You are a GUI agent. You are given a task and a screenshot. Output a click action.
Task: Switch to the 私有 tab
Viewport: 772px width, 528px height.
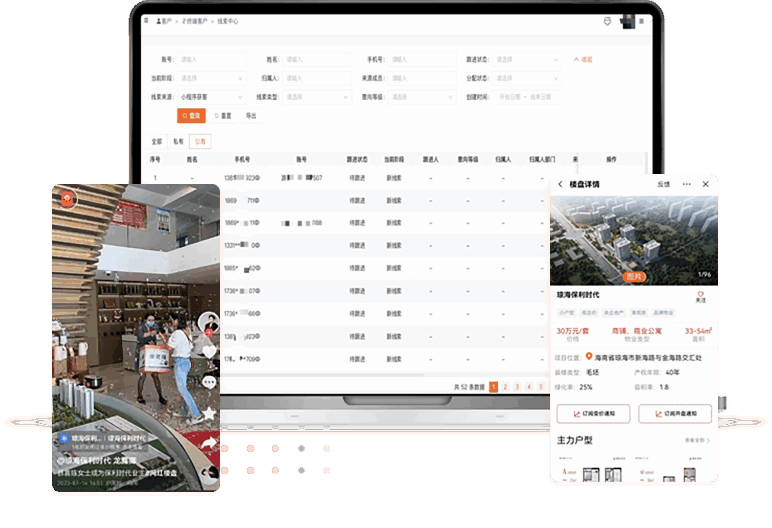click(178, 142)
